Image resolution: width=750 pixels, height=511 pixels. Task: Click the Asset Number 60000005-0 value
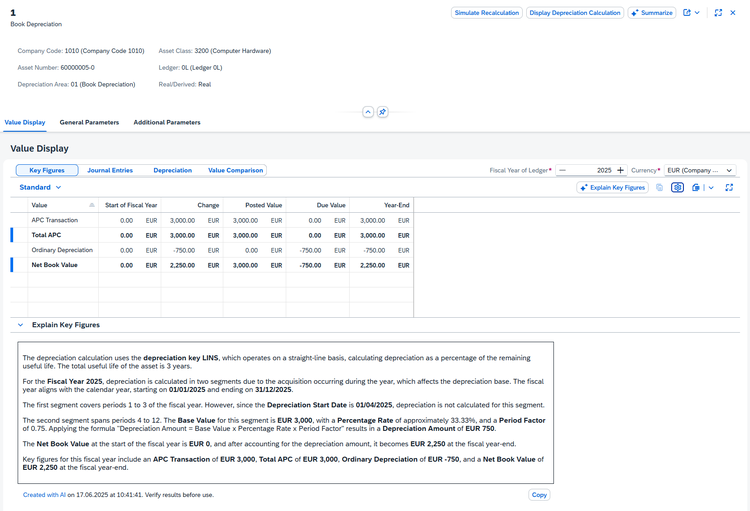point(77,67)
